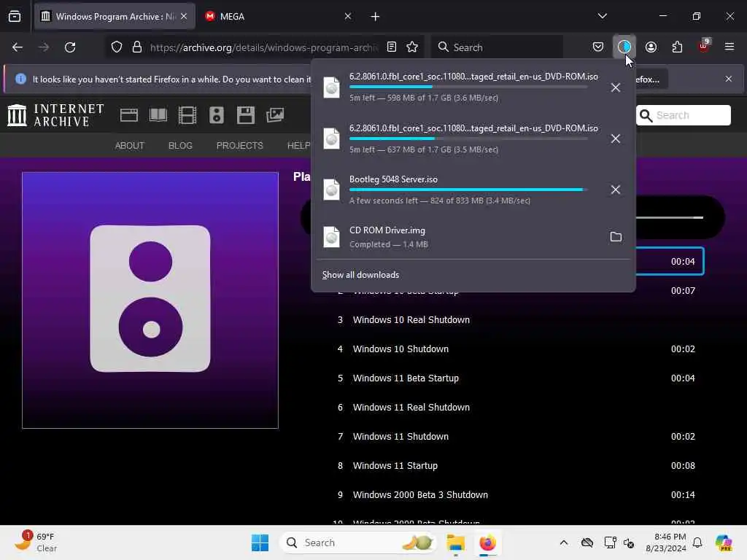
Task: Open the Extensions puzzle icon
Action: 677,47
